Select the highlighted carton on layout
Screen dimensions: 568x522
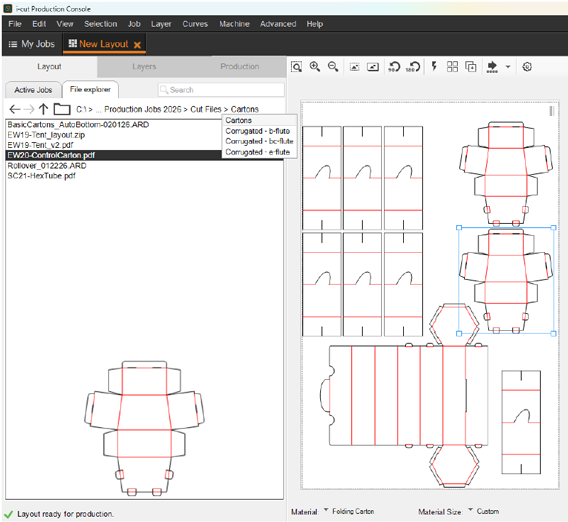coord(506,281)
